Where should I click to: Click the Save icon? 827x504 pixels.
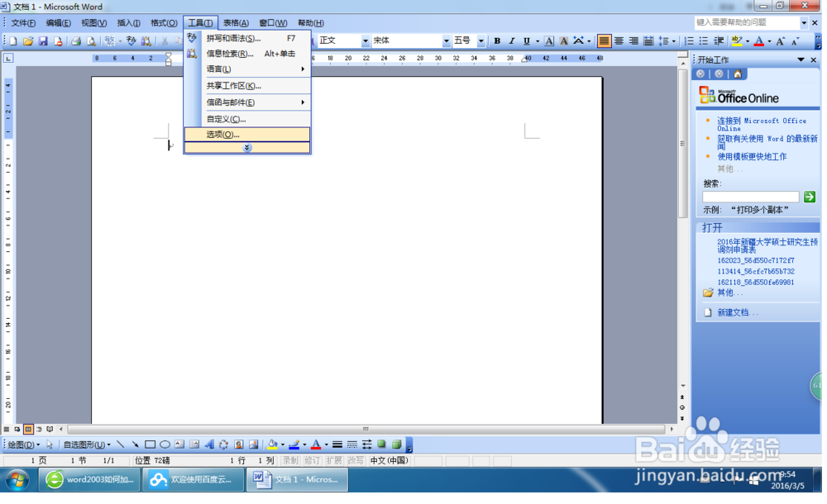tap(43, 40)
